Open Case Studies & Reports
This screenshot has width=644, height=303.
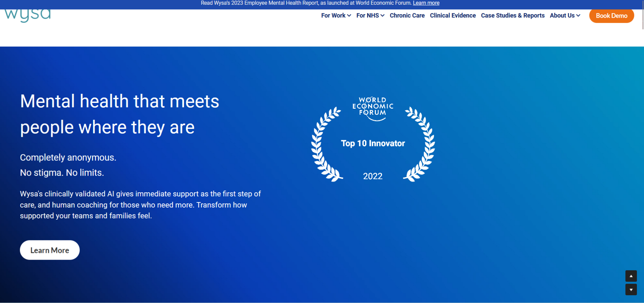click(512, 16)
